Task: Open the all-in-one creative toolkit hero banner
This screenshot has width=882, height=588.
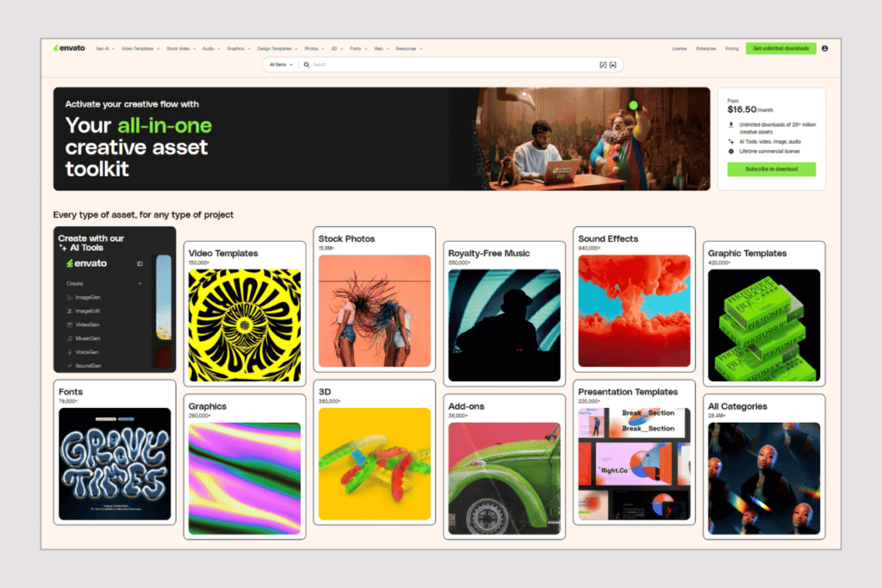Action: tap(382, 139)
